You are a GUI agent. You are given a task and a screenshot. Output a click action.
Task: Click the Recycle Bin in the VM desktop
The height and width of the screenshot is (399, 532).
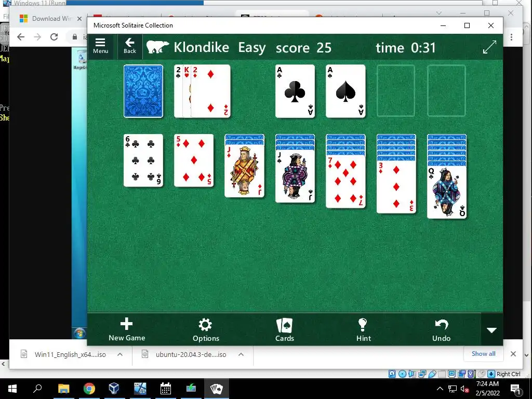point(82,59)
